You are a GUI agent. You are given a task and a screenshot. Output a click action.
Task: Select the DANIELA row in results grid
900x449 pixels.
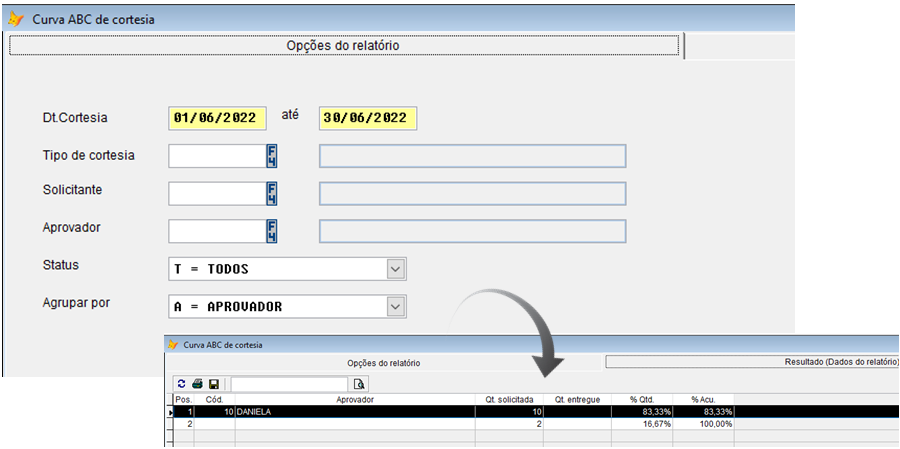tap(355, 411)
